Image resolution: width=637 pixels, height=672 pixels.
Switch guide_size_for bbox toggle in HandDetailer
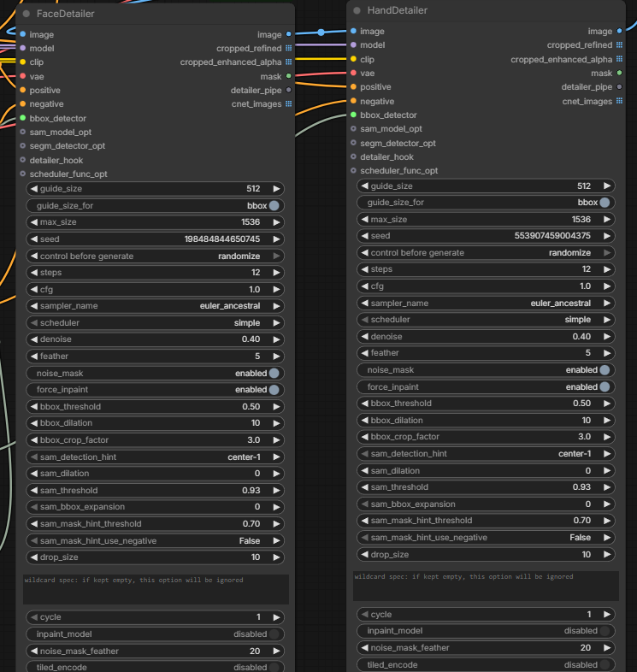point(486,203)
